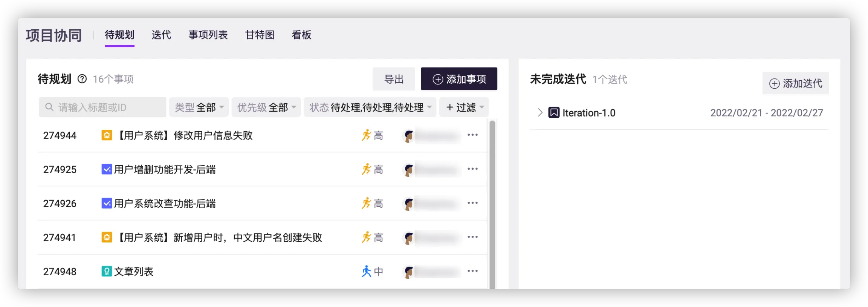This screenshot has width=868, height=307.
Task: Switch to the 甘特图 tab
Action: [x=260, y=35]
